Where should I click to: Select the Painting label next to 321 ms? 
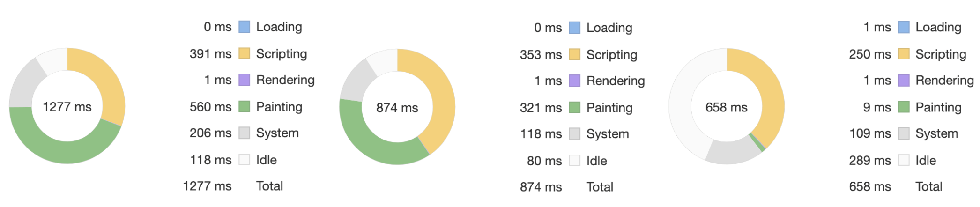pos(609,108)
